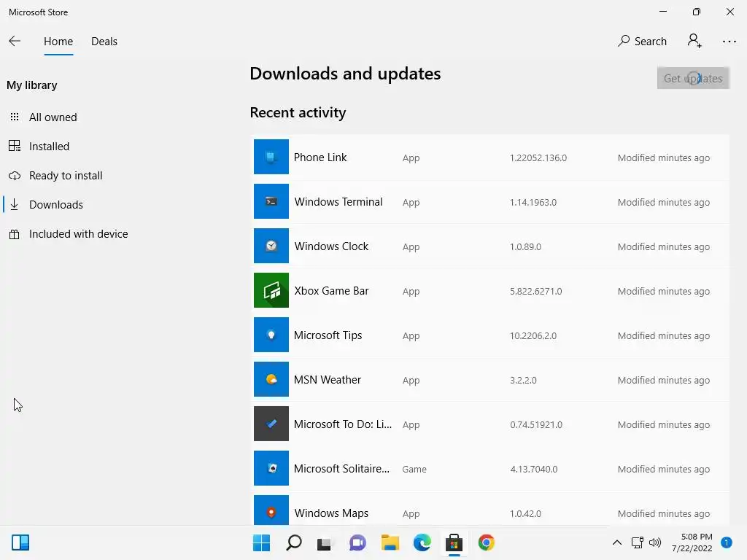This screenshot has height=560, width=747.
Task: Click version 10.2206.2.0 text
Action: [533, 335]
